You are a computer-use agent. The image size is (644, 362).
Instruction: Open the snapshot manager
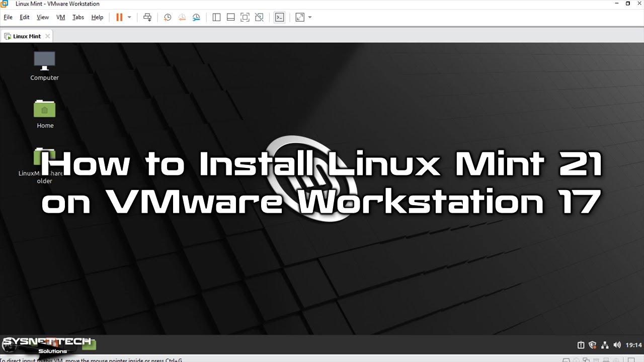pos(196,17)
